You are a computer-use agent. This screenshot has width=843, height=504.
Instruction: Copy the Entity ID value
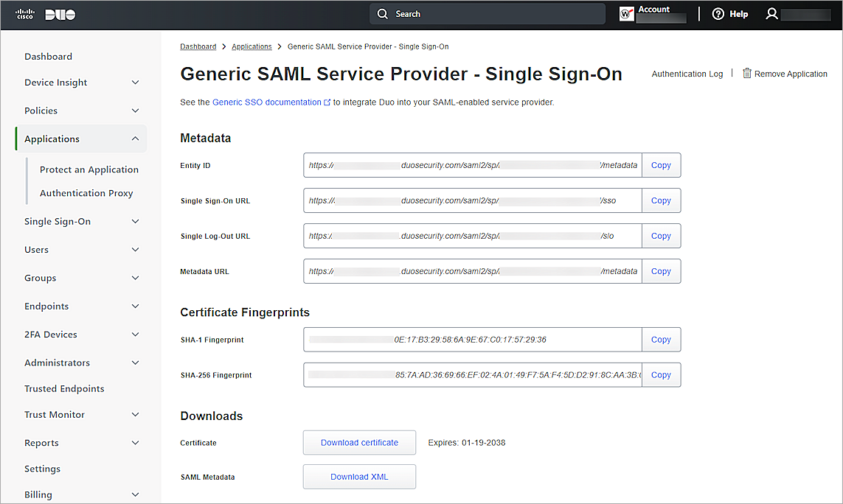coord(661,165)
